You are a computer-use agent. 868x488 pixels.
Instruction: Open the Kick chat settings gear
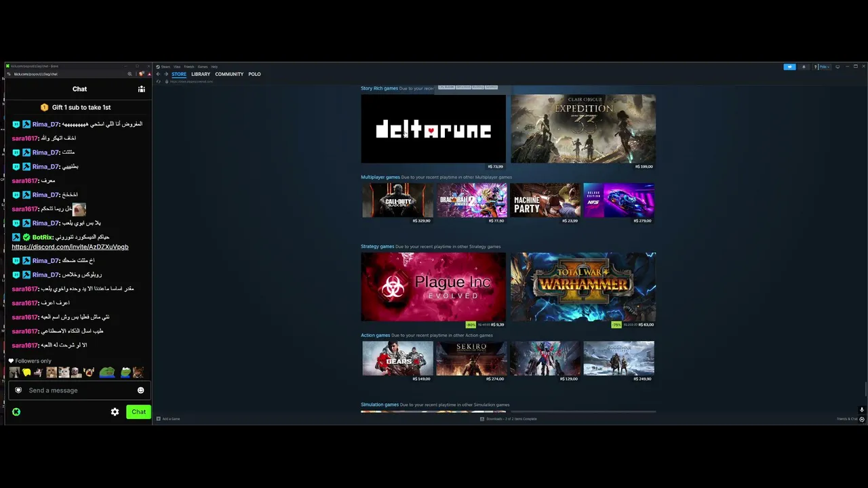[x=115, y=412]
